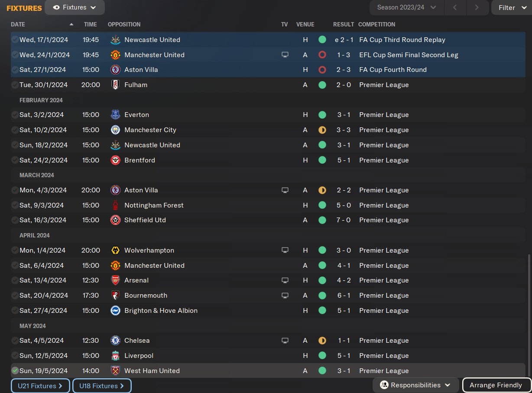
Task: Expand the Filter dropdown
Action: (511, 7)
